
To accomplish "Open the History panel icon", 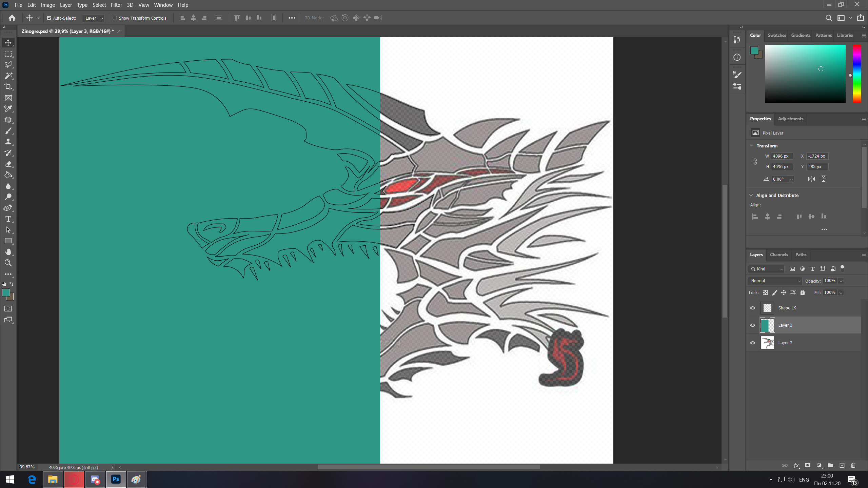I will point(737,40).
